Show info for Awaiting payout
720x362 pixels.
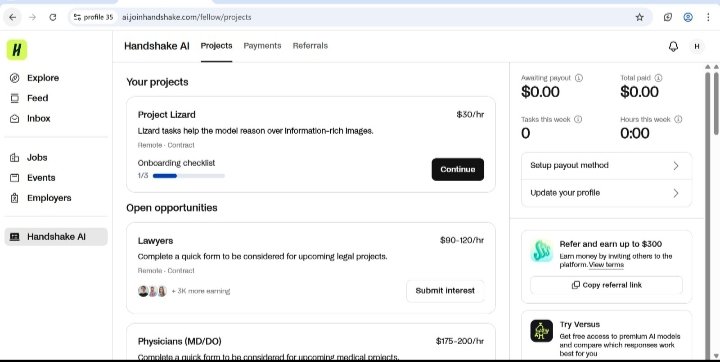click(579, 78)
